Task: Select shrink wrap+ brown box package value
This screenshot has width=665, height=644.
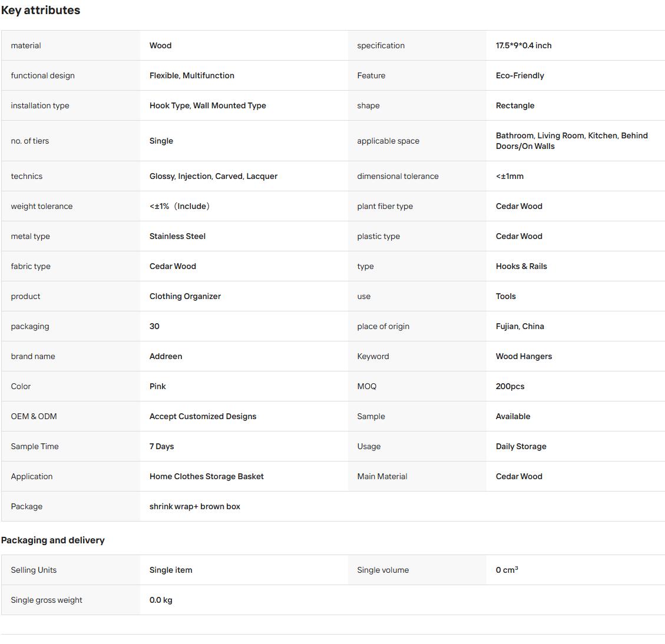Action: (x=194, y=507)
